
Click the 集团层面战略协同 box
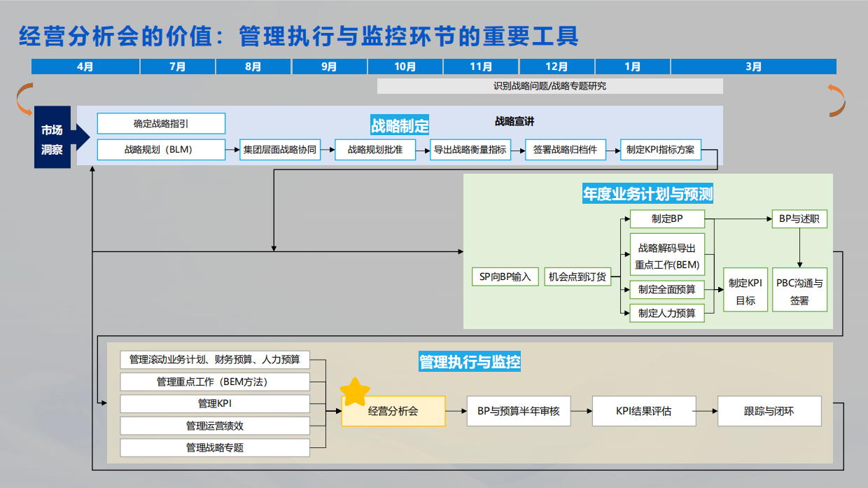[280, 149]
